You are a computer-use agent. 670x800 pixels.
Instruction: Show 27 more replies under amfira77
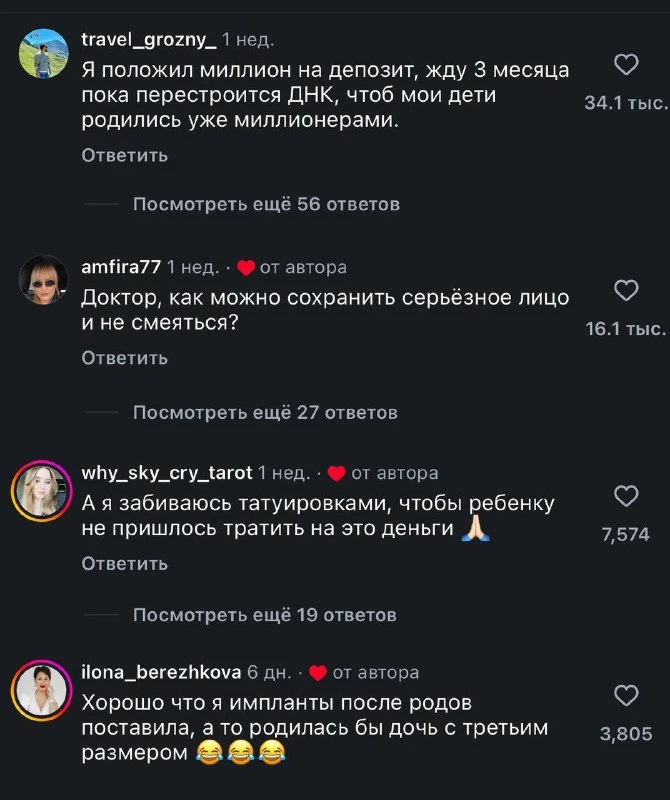tap(265, 412)
